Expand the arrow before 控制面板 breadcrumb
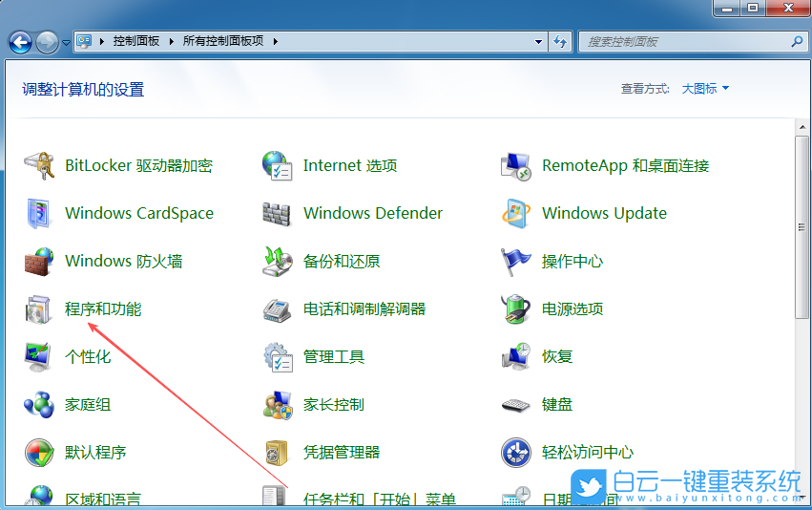Screen dimensions: 812x510 102,41
